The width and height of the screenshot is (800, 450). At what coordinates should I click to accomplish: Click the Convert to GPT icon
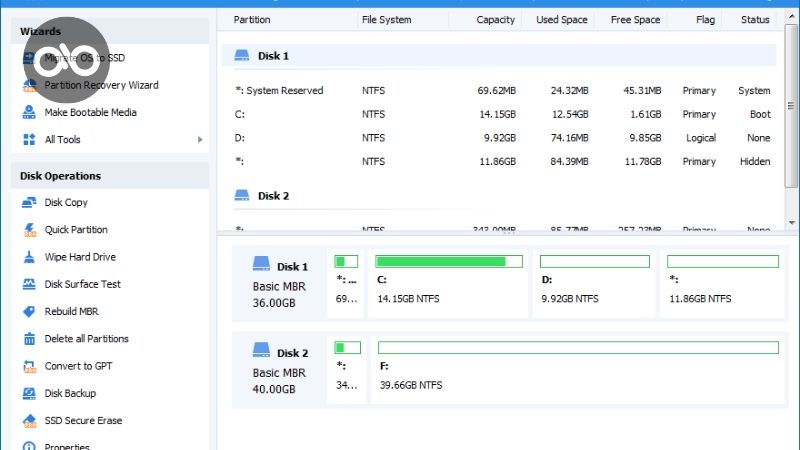pos(29,366)
